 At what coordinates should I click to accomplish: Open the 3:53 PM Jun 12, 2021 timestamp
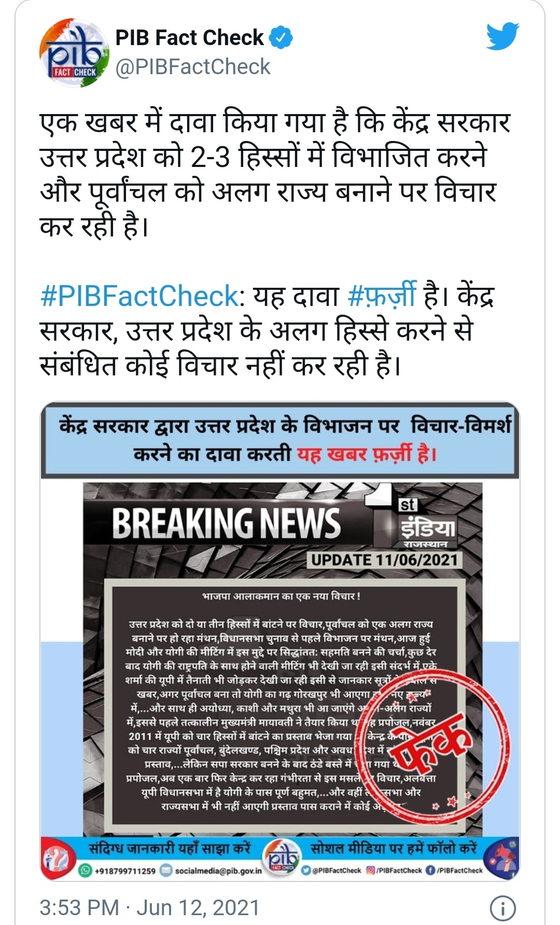149,908
